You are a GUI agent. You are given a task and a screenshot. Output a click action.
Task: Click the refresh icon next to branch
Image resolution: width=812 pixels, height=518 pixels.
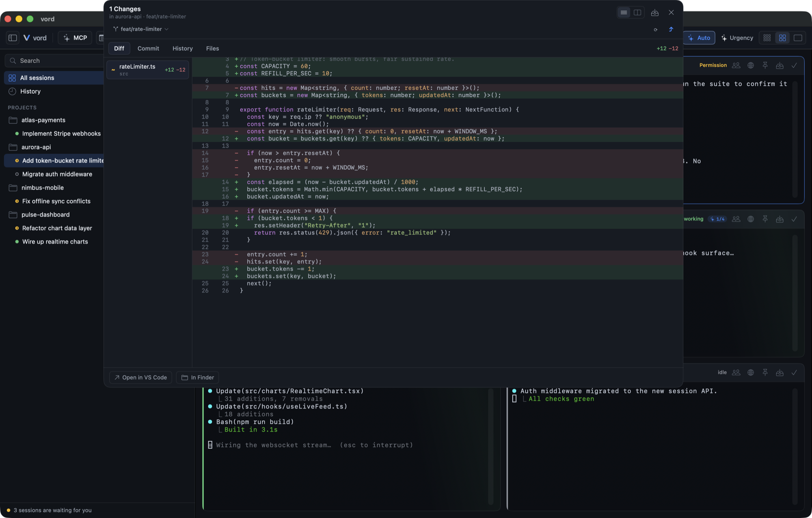click(655, 30)
